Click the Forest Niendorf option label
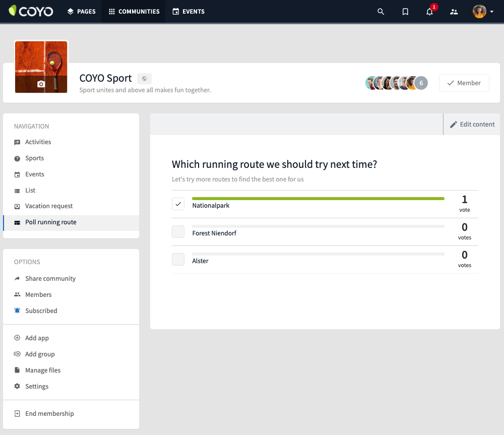 [x=214, y=233]
